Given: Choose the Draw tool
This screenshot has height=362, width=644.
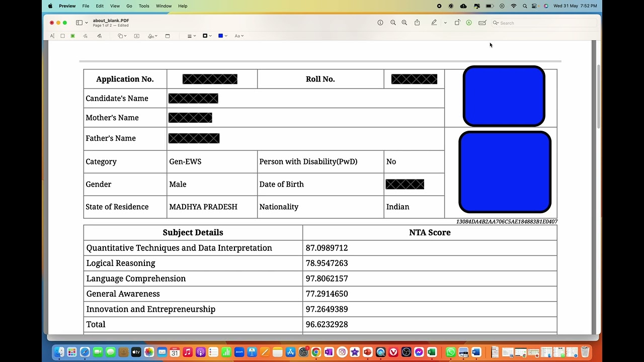Looking at the screenshot, I should click(99, 36).
